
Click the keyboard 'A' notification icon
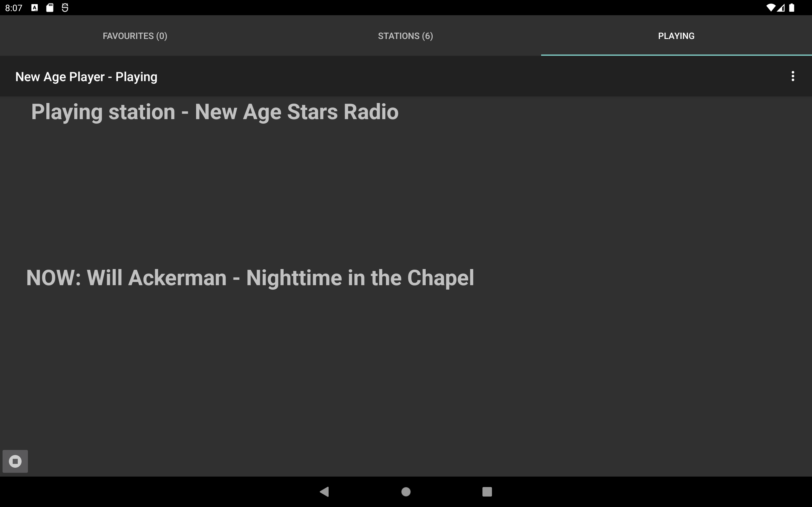pos(35,8)
